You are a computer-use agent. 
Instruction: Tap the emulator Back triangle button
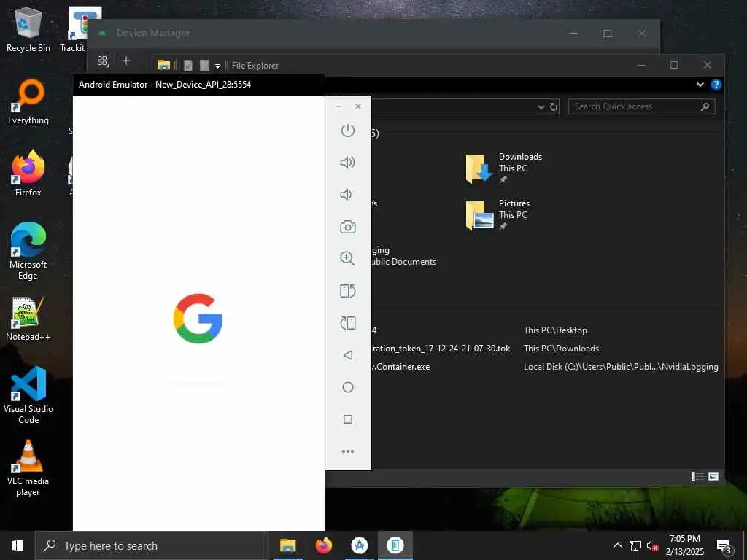(x=348, y=355)
